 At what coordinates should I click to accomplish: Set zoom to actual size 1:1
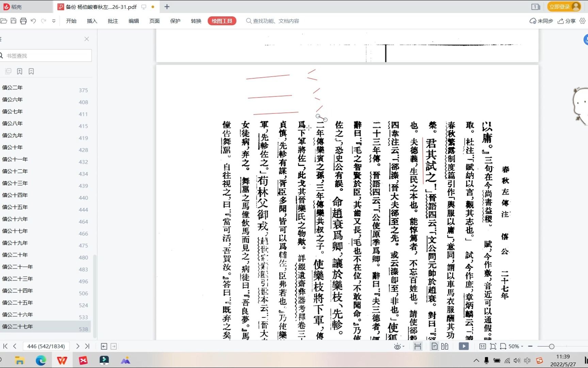(x=483, y=347)
